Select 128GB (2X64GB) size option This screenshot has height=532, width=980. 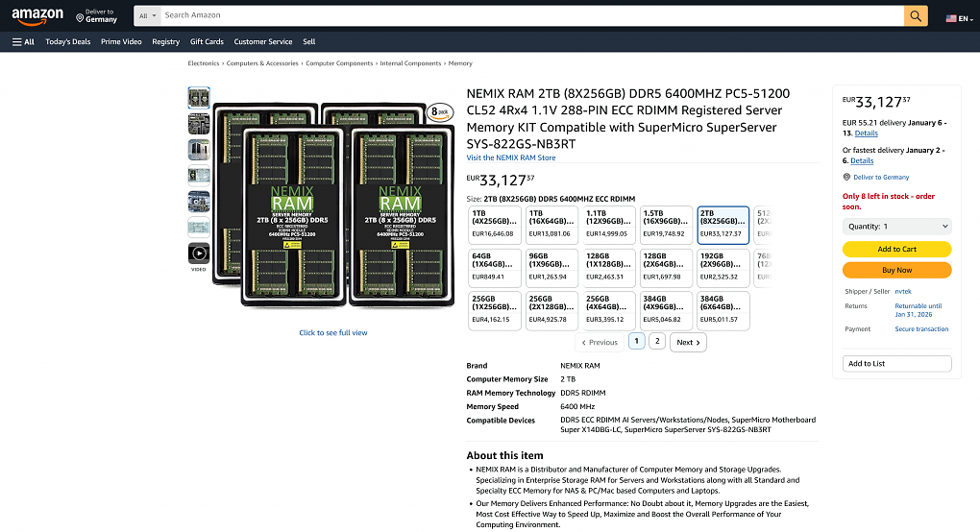[666, 268]
